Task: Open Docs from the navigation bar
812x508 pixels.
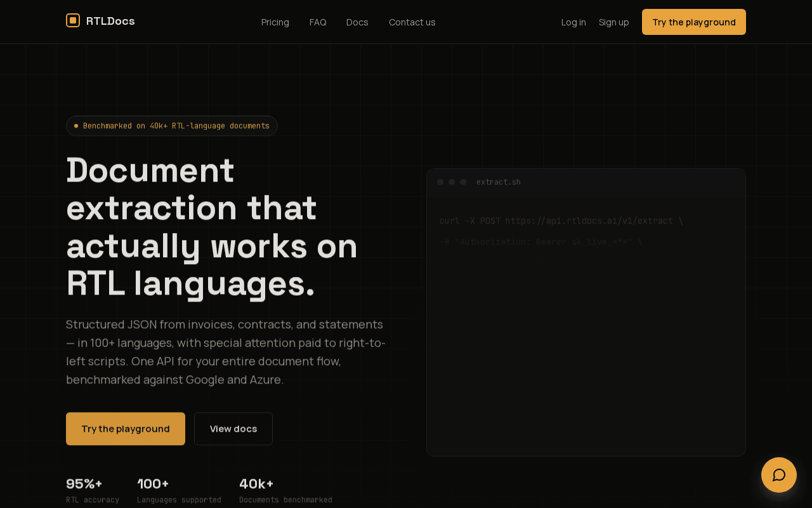Action: click(357, 22)
